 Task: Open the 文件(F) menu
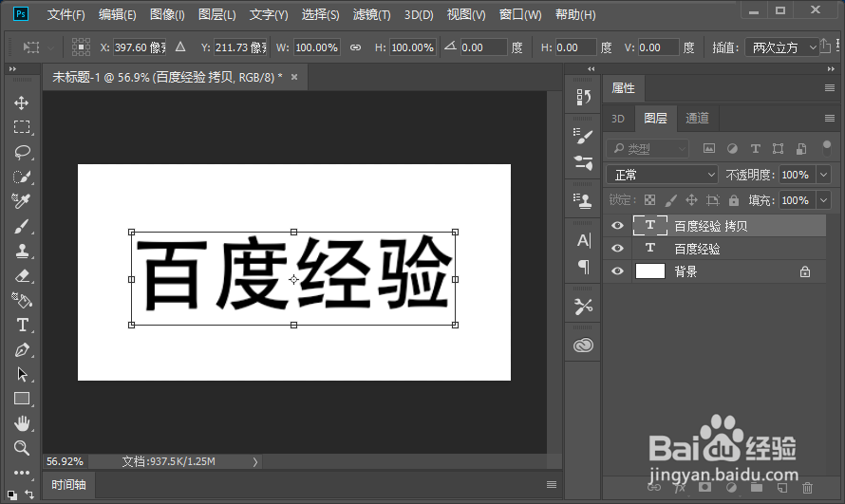click(x=66, y=14)
